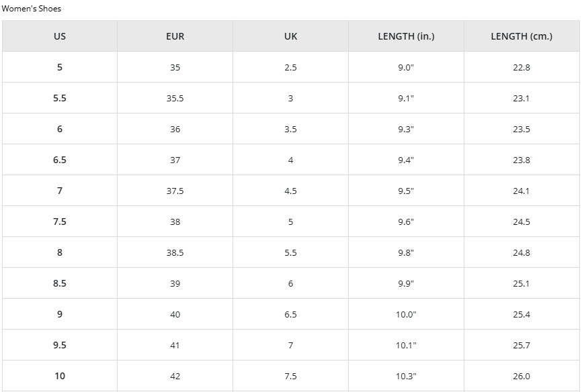Image resolution: width=582 pixels, height=392 pixels.
Task: Select US size 10 cell
Action: (60, 376)
